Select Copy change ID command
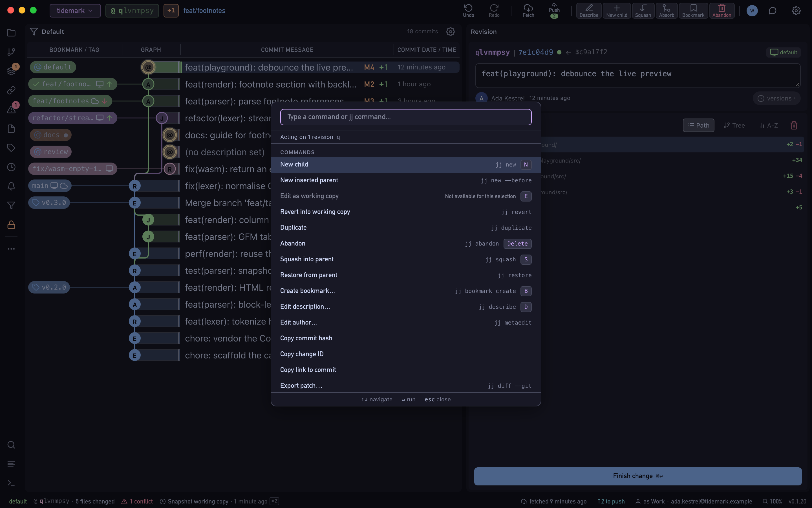812x508 pixels. point(406,354)
